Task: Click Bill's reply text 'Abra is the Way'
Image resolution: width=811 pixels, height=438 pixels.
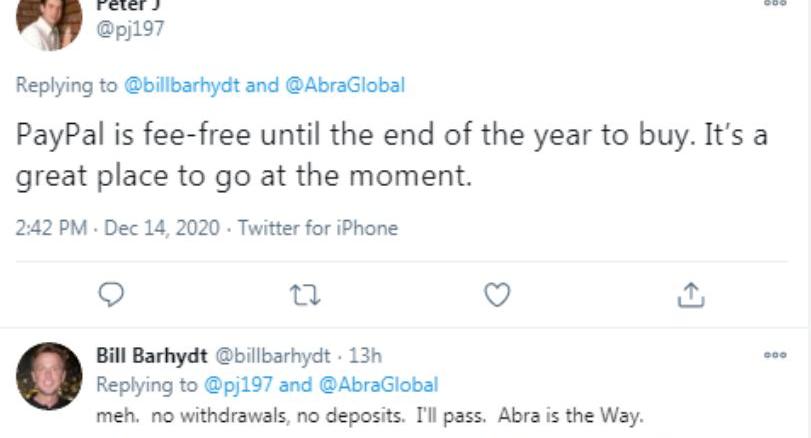Action: (x=570, y=416)
